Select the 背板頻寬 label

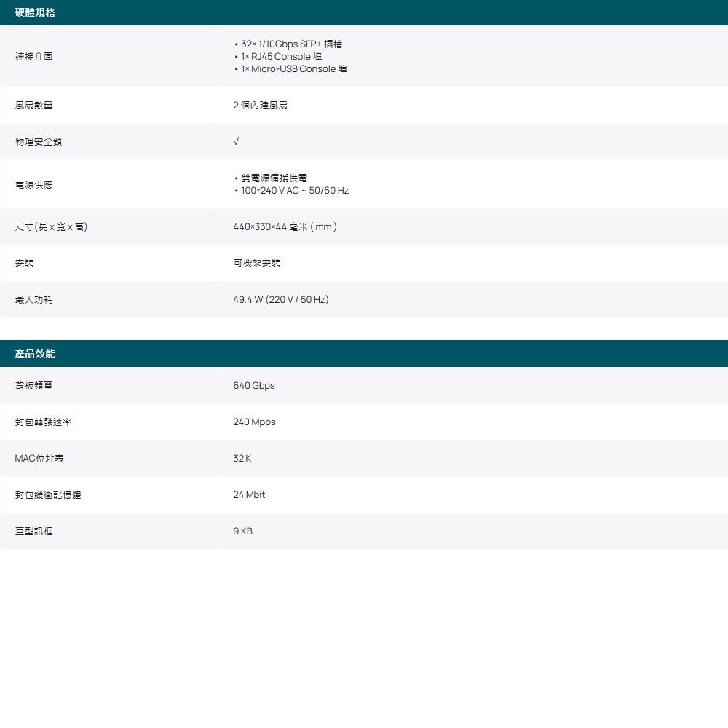(x=34, y=385)
